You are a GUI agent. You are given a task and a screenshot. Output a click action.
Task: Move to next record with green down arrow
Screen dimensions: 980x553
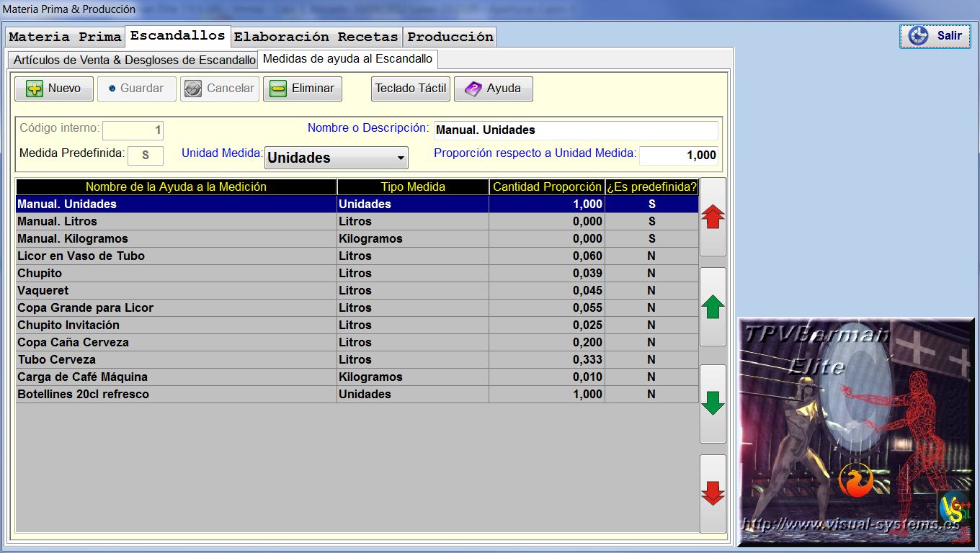713,403
